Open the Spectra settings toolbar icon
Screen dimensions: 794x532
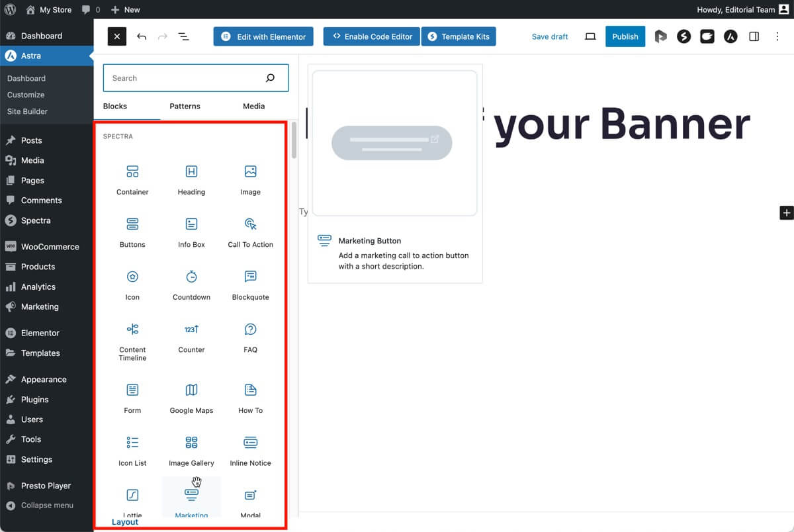684,36
